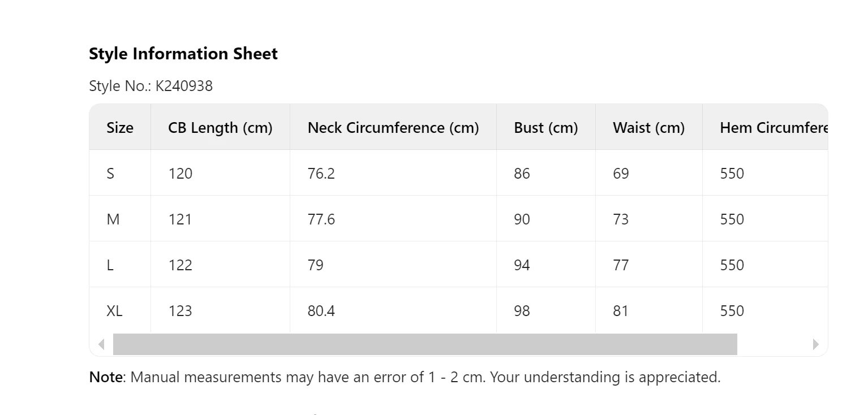Click the Waist (cm) column header
This screenshot has width=868, height=415.
pyautogui.click(x=648, y=128)
